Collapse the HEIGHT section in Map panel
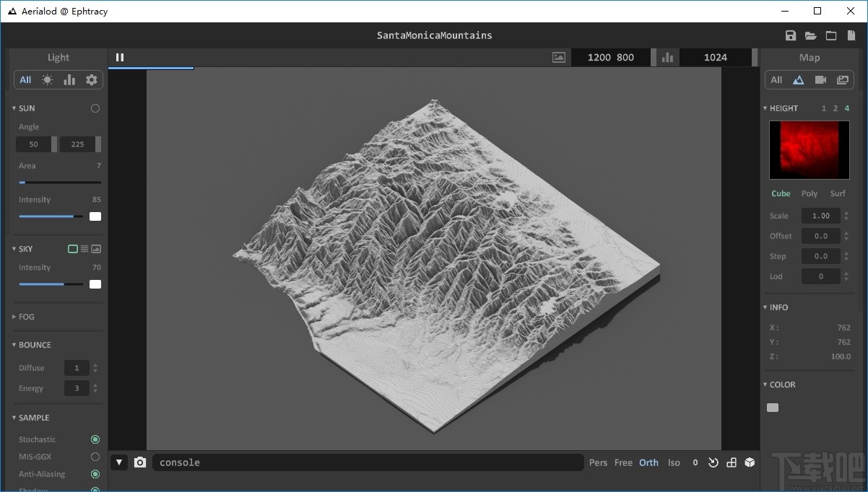 click(x=780, y=108)
